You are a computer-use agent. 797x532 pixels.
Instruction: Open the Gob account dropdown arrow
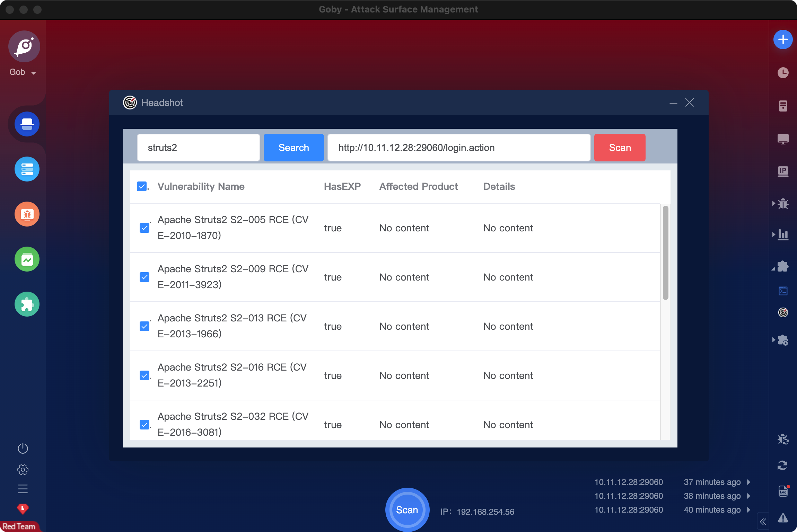pos(34,73)
